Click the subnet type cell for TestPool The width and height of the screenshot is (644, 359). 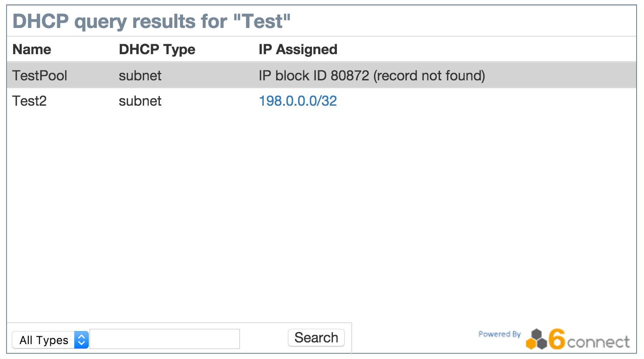tap(140, 76)
